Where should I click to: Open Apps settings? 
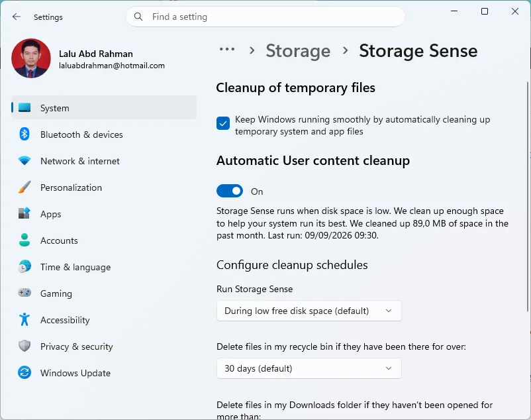104,214
